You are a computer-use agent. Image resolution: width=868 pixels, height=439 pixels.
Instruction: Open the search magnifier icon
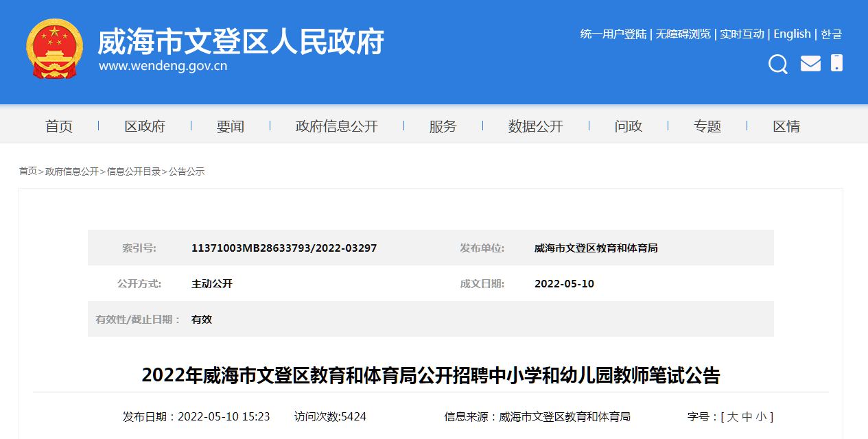click(777, 64)
